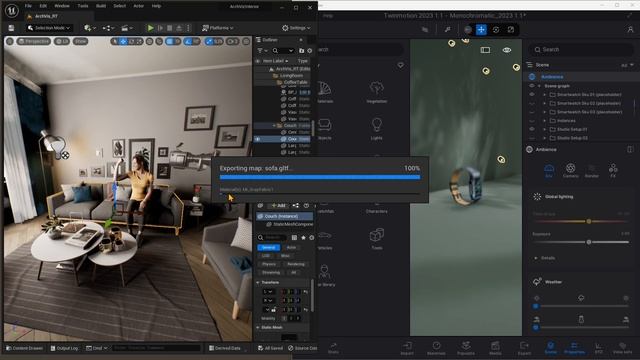Open the Tools menu in Unreal Editor
640x360 pixels.
[83, 6]
